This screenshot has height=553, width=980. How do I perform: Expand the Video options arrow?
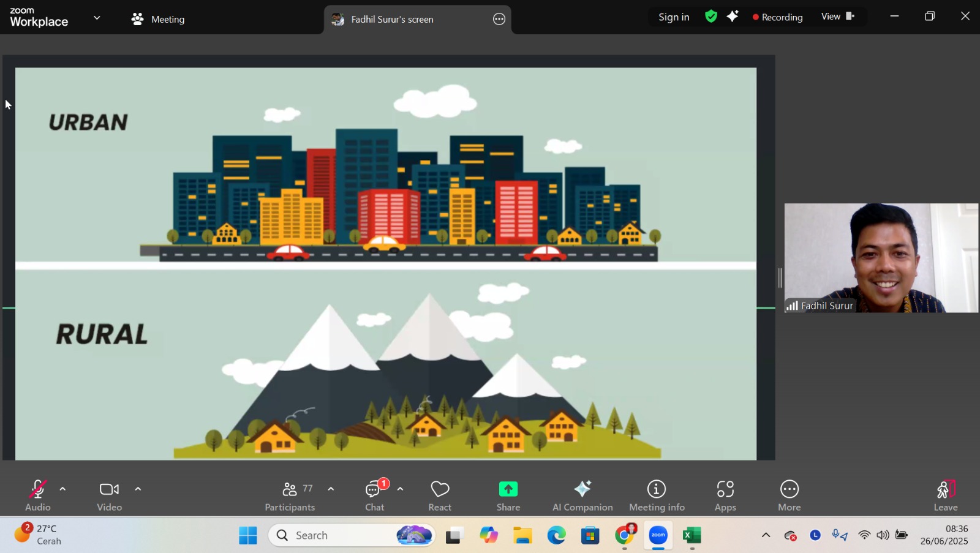[138, 489]
